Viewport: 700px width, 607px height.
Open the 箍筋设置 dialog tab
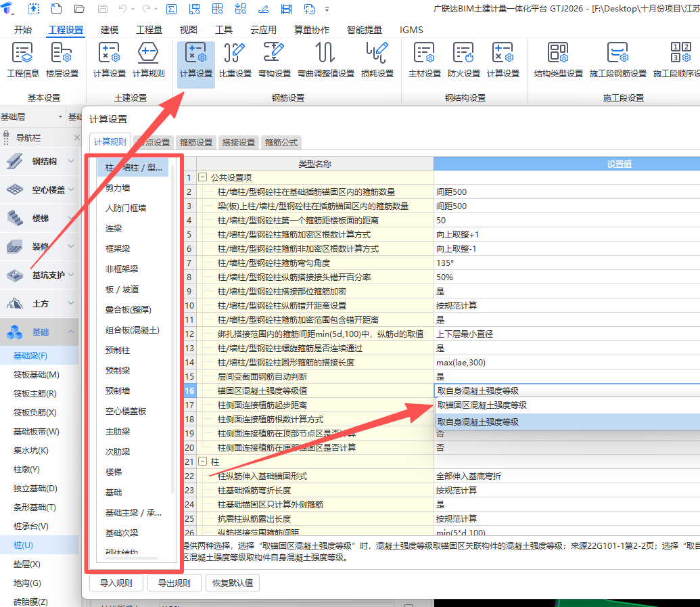(x=196, y=143)
